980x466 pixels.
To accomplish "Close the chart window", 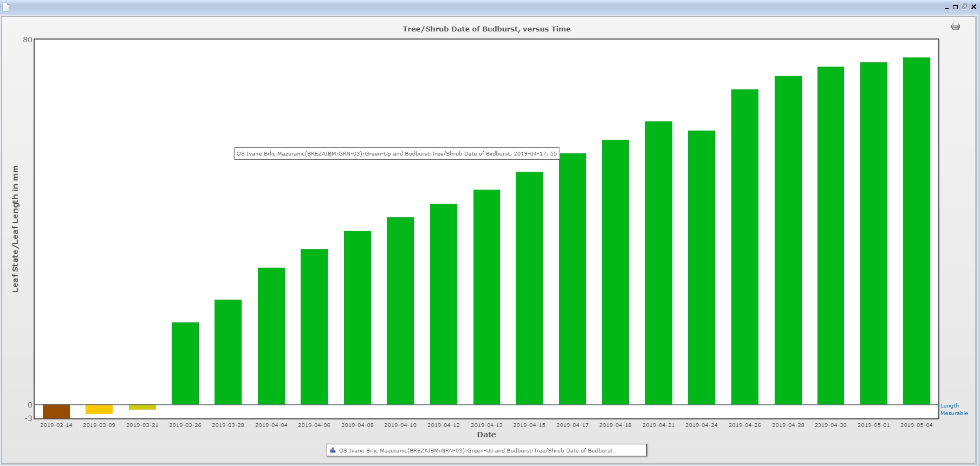I will 973,7.
